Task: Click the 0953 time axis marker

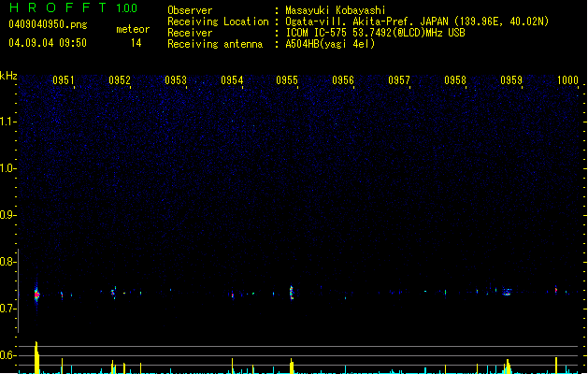Action: click(x=176, y=80)
